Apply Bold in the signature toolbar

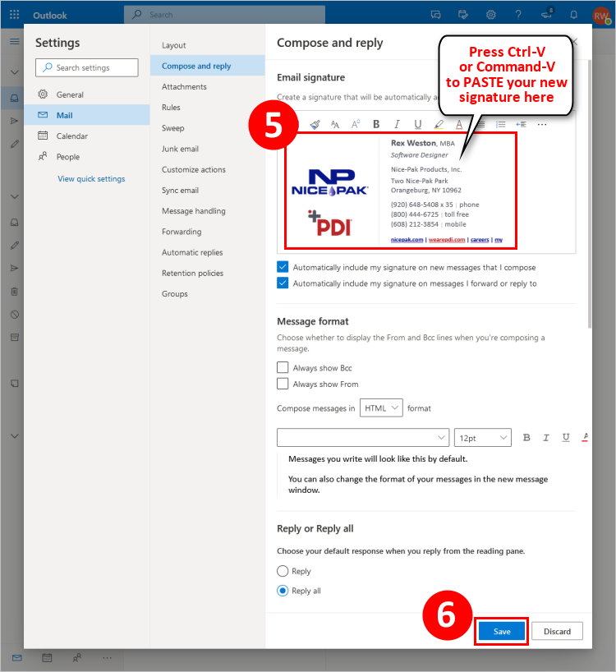click(x=376, y=124)
